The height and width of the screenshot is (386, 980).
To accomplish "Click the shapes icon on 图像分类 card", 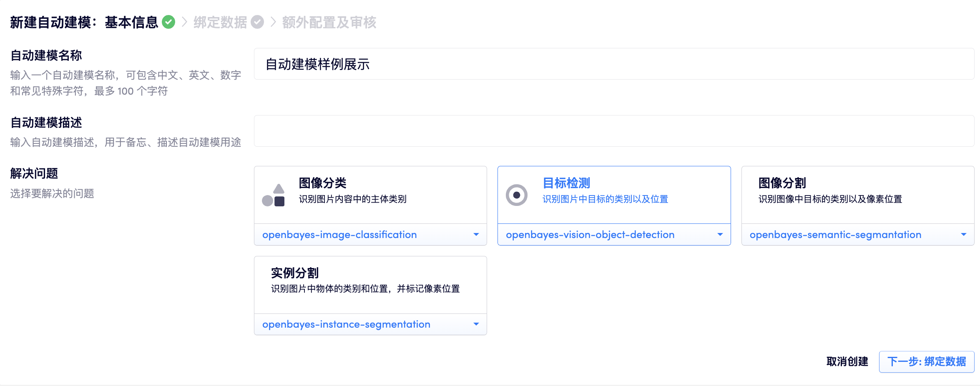I will pos(274,195).
